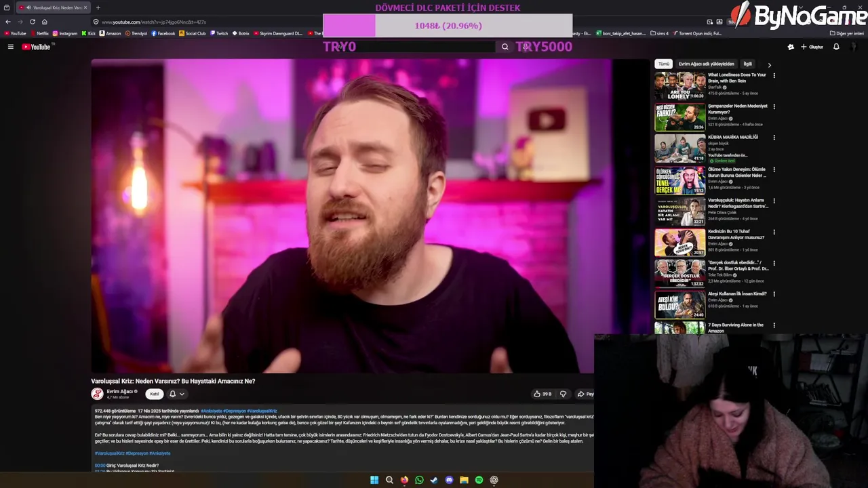Open the Şempanzeler Neden Medeniyet Kuramıyor thumbnail
This screenshot has width=868, height=488.
(679, 117)
